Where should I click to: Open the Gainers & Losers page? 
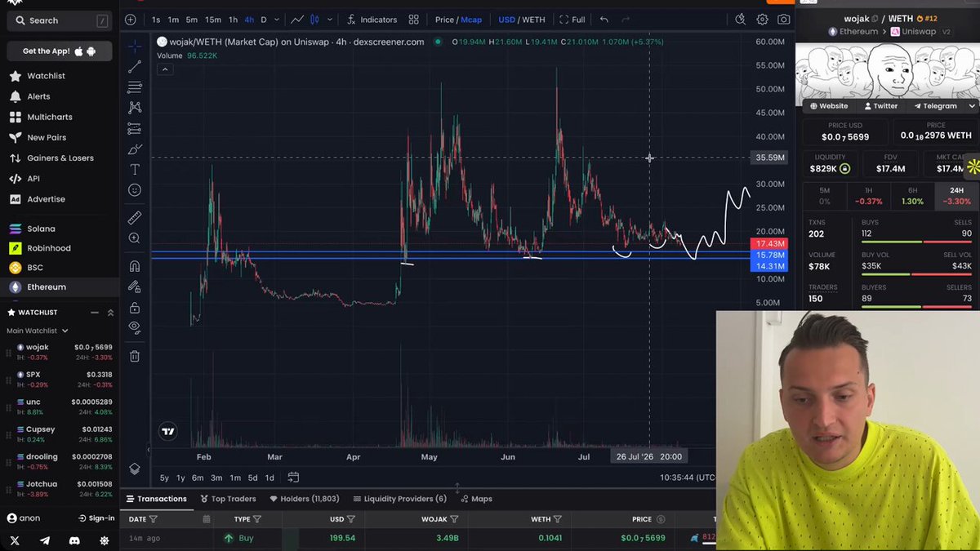tap(60, 158)
